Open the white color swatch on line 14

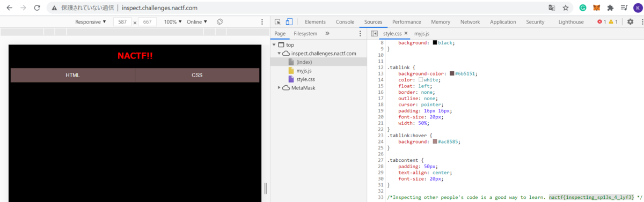point(421,80)
